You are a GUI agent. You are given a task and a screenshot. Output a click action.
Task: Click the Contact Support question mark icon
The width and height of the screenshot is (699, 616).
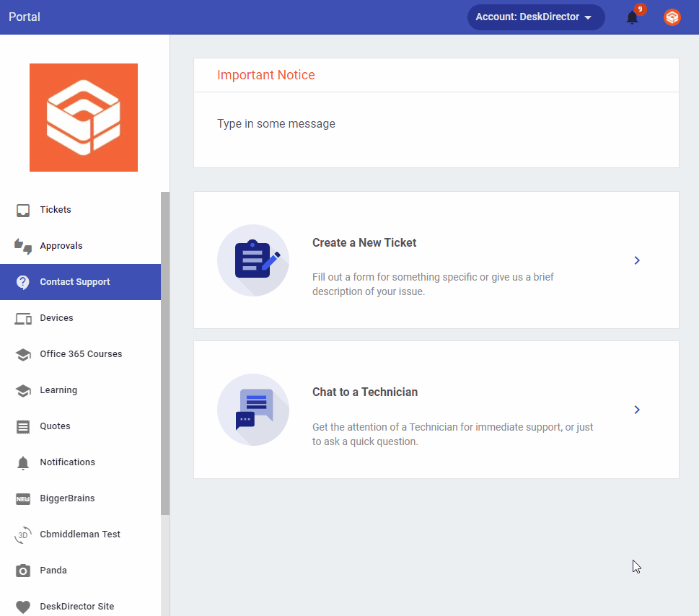[23, 282]
